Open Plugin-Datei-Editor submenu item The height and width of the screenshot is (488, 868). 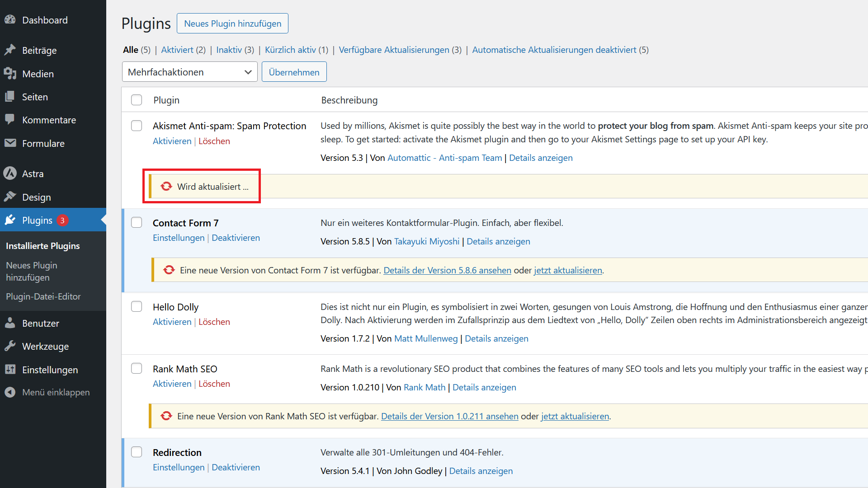43,296
